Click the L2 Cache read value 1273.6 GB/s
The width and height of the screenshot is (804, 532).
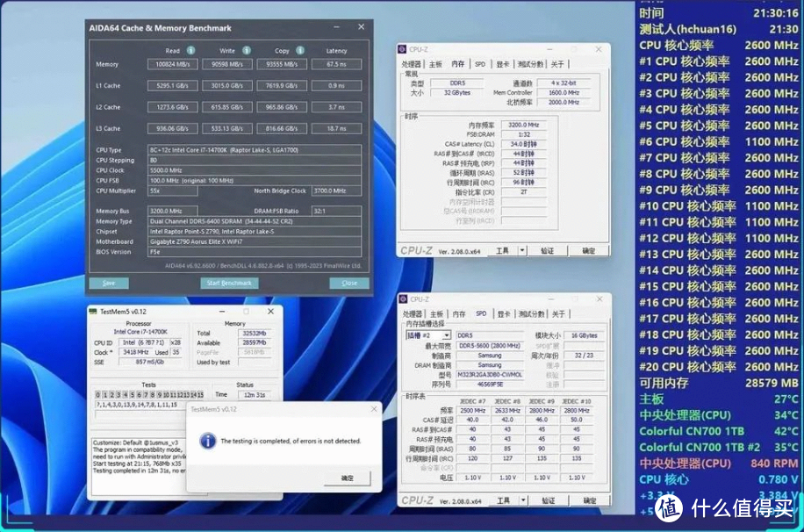click(x=173, y=107)
